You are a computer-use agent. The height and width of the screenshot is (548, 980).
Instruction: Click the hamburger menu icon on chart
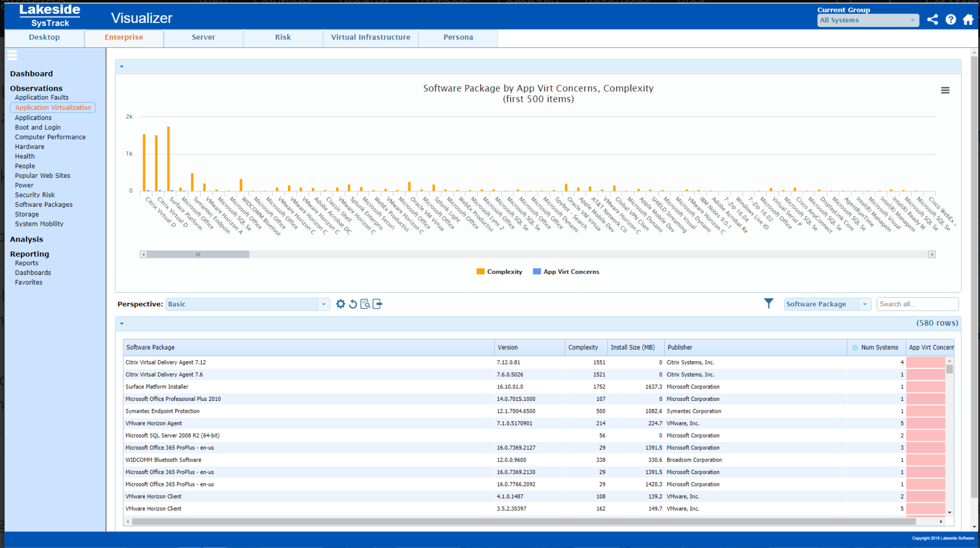(945, 90)
